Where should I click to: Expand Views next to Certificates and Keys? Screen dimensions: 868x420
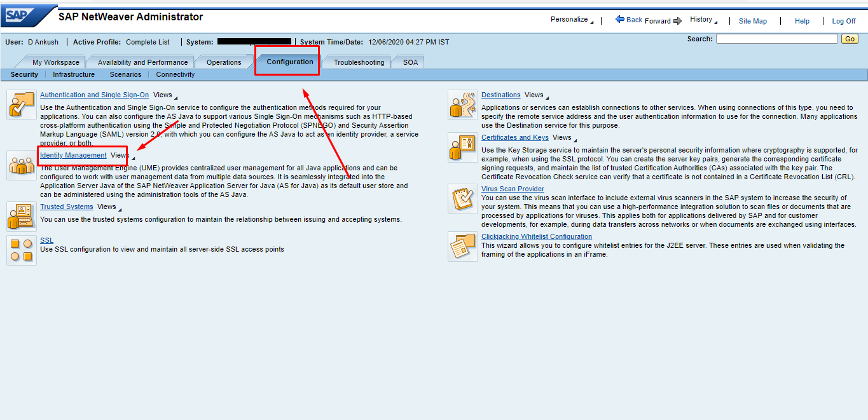(564, 138)
